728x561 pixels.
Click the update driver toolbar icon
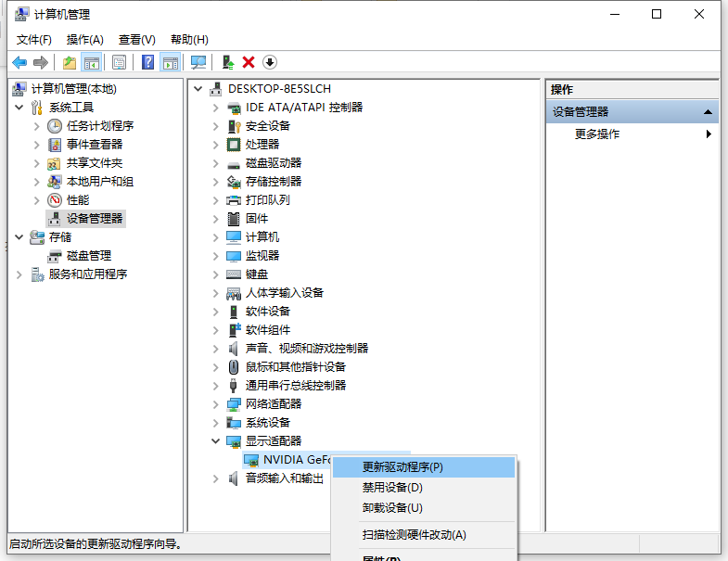click(x=227, y=62)
